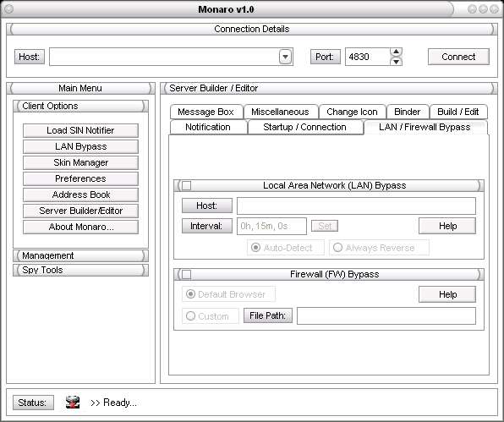Open the Host dropdown list
Screen dimensions: 504x422
pyautogui.click(x=285, y=57)
